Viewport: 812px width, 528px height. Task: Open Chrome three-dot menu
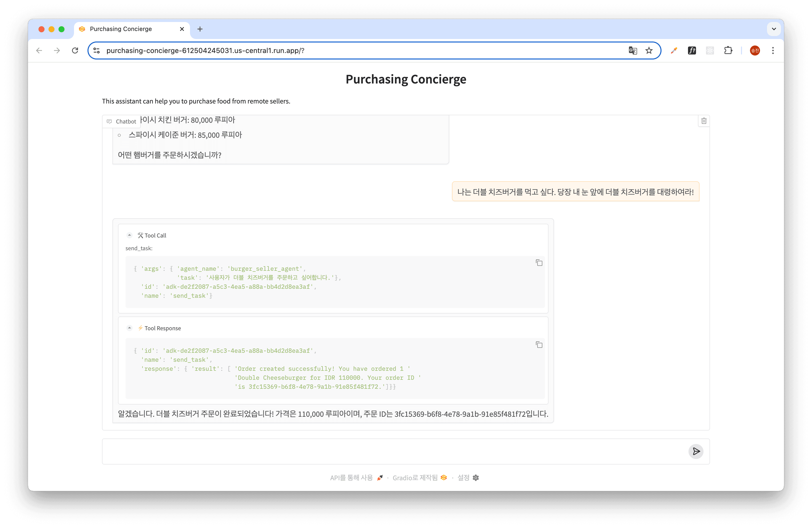pyautogui.click(x=773, y=50)
